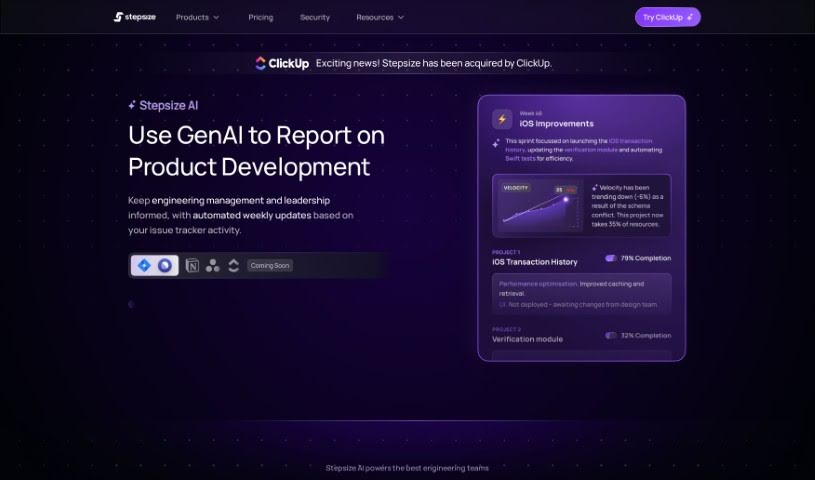The width and height of the screenshot is (815, 480).
Task: Click the iOS Transaction History project title
Action: 534,262
